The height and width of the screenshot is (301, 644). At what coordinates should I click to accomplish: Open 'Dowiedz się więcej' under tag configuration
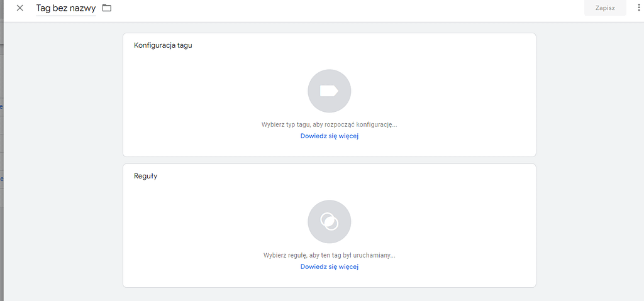tap(330, 136)
